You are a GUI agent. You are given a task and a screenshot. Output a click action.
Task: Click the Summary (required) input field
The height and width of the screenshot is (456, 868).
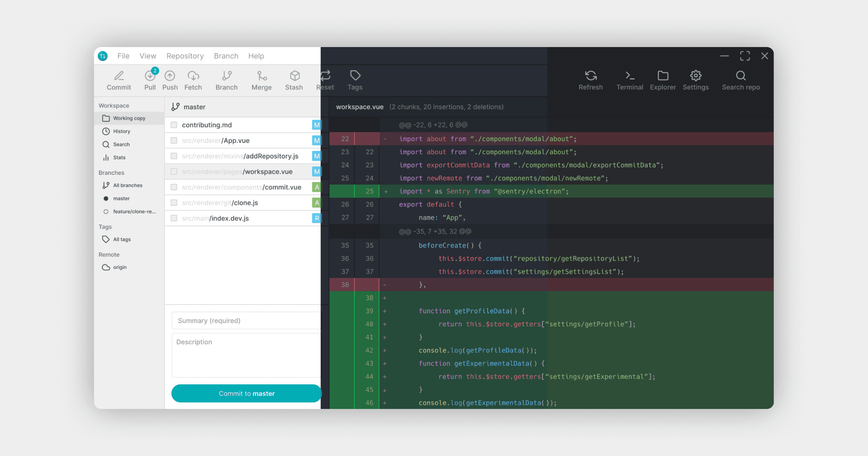click(246, 321)
